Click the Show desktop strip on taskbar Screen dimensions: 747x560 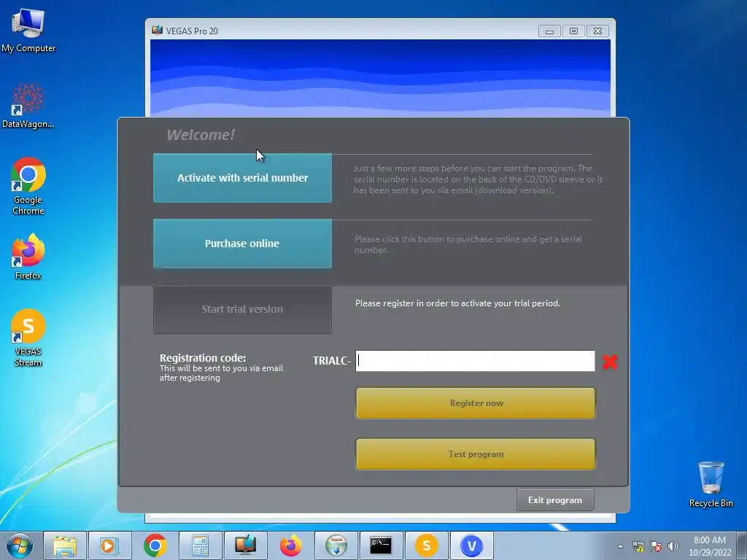click(742, 545)
